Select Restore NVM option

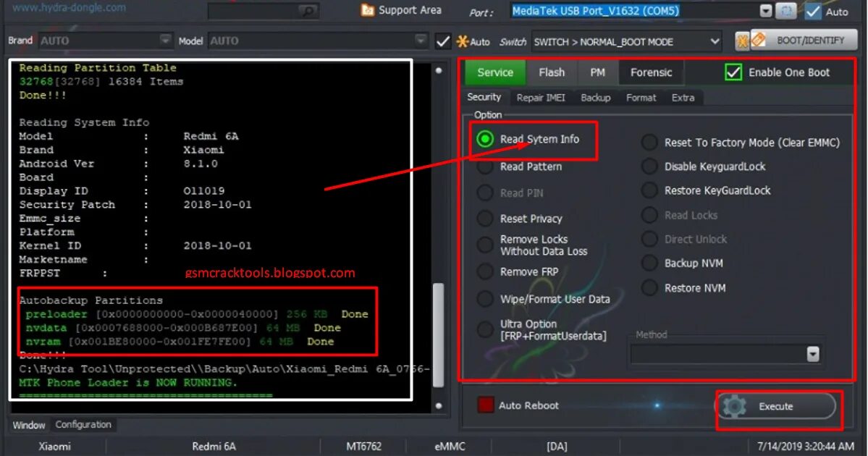(649, 288)
